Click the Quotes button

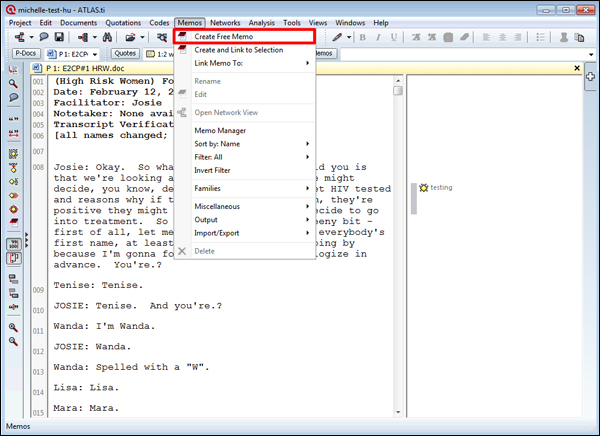pos(126,53)
